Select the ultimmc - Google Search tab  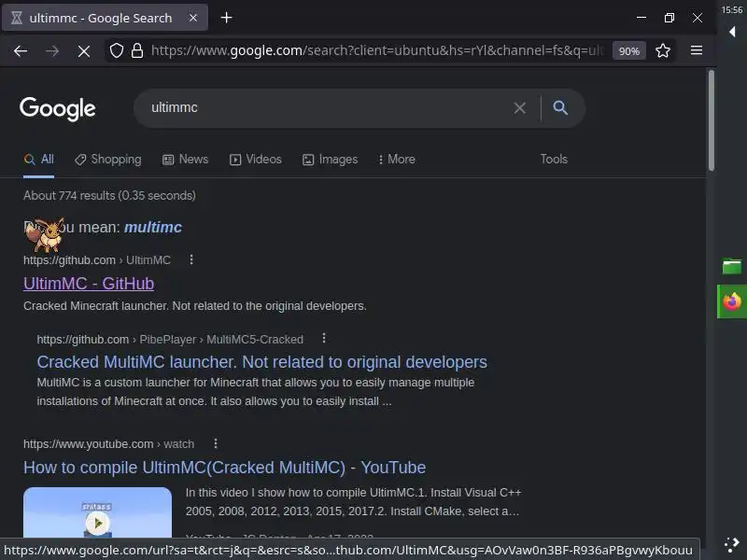(105, 18)
